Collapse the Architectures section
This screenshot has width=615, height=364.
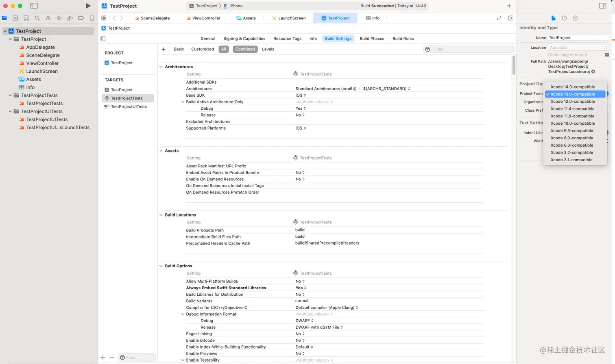pos(161,67)
